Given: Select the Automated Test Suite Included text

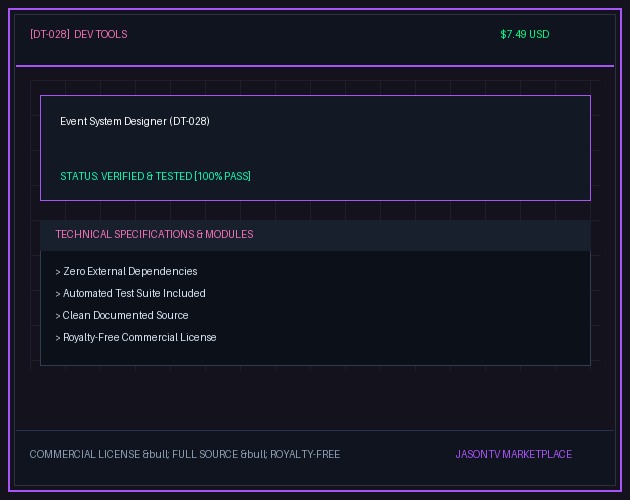Looking at the screenshot, I should click(x=134, y=293).
